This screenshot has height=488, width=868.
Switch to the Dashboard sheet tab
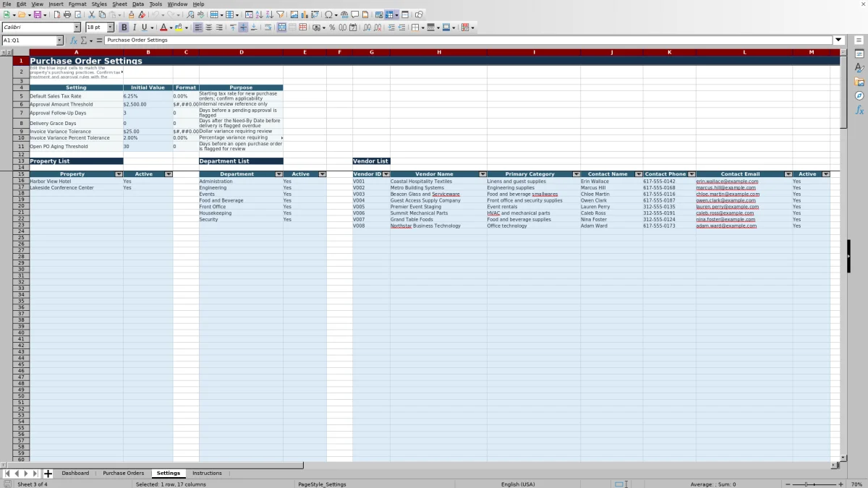75,473
